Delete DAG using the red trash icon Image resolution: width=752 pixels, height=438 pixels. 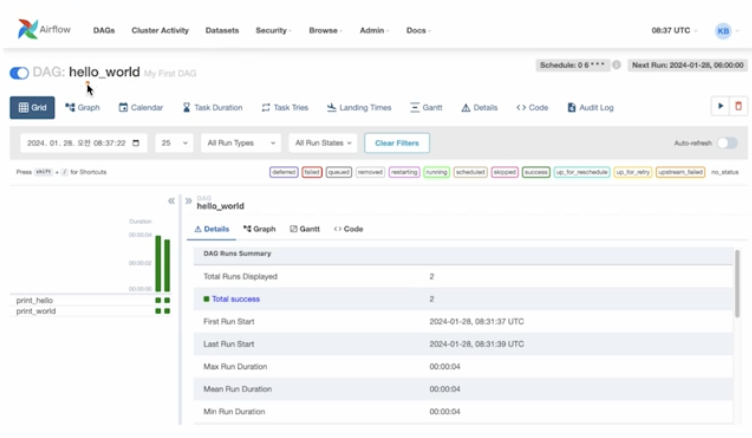click(738, 107)
